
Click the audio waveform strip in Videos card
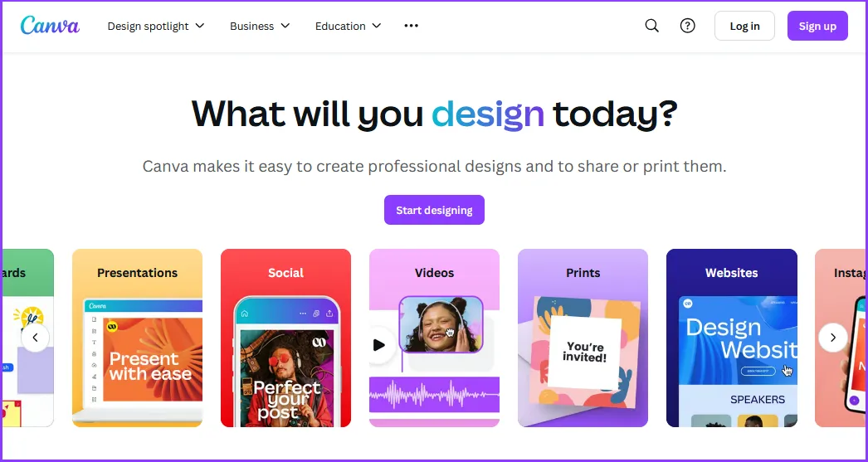coord(435,395)
